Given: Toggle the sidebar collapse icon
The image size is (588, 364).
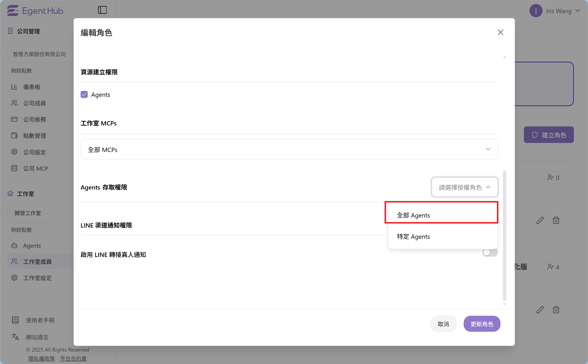Looking at the screenshot, I should (102, 10).
